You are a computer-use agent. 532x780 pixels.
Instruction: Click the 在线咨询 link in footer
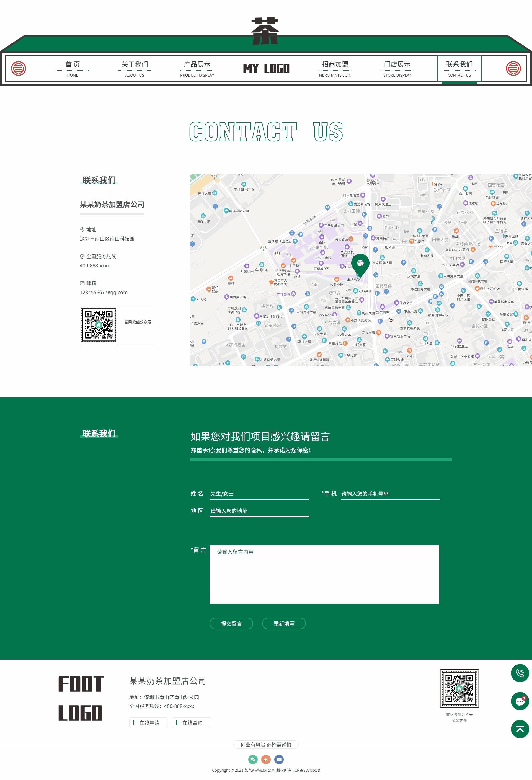[191, 723]
